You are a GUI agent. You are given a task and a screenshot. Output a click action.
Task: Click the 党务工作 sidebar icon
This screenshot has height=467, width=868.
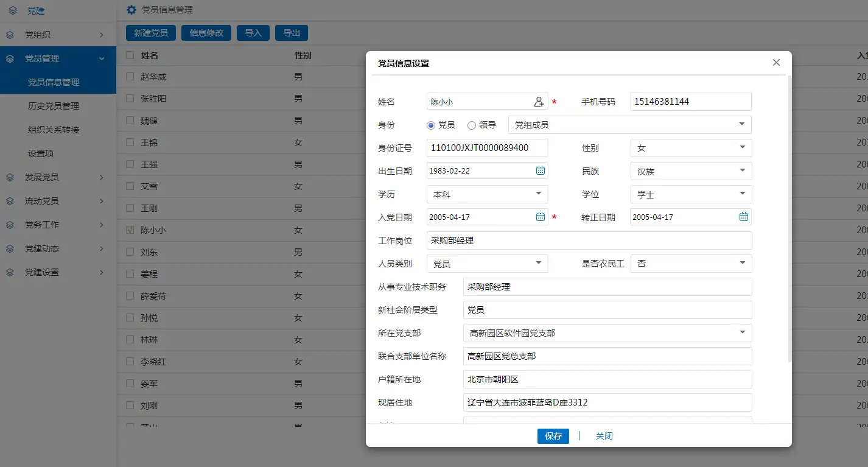tap(10, 225)
